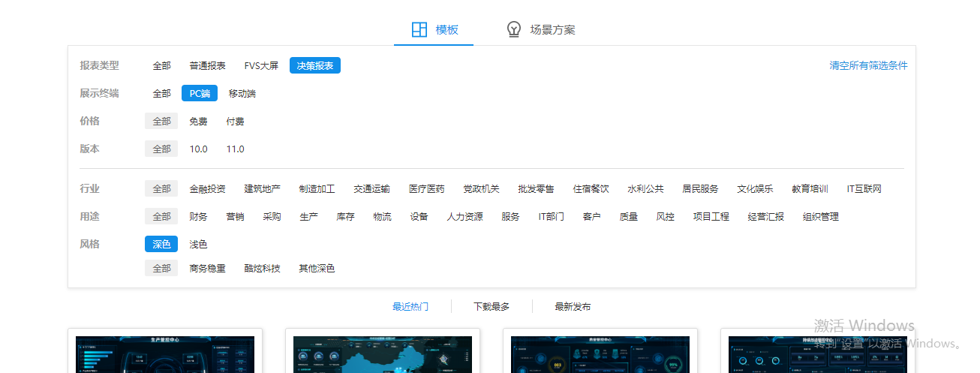The image size is (980, 373).
Task: Select 全部 in 行业 row
Action: pos(161,188)
